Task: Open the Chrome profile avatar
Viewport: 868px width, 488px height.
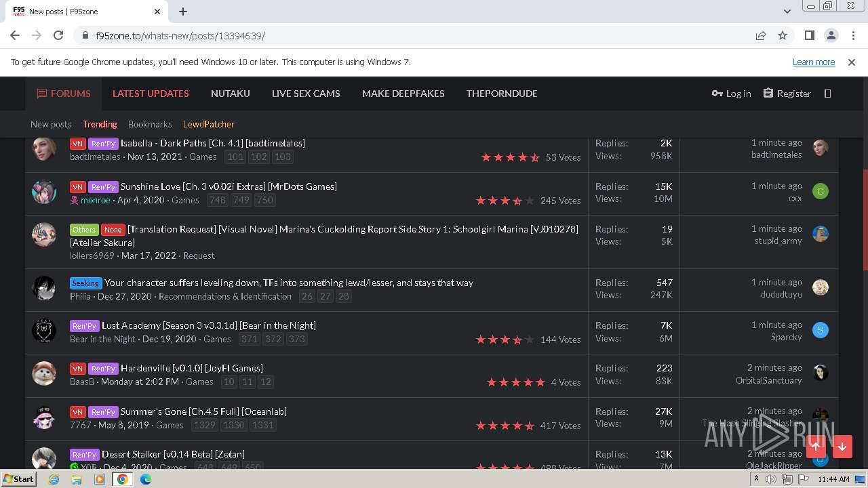Action: coord(831,35)
